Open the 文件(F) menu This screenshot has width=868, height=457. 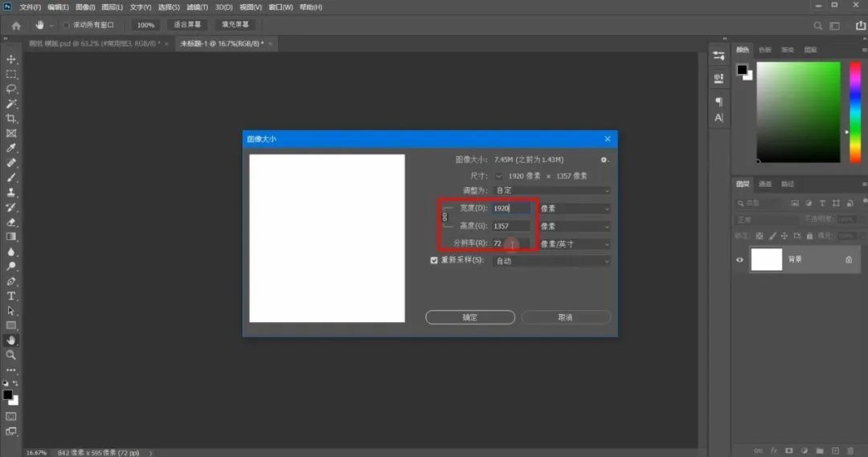pos(30,7)
